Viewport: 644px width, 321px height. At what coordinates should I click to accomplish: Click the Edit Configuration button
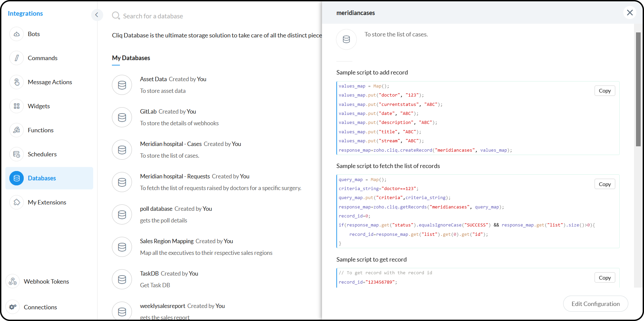click(596, 304)
